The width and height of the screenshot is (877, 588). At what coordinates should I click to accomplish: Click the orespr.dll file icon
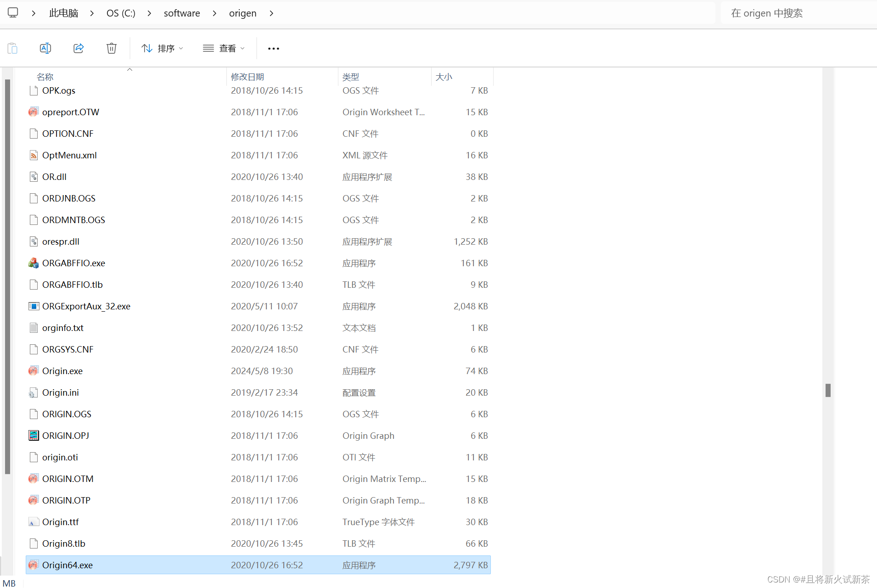(34, 241)
